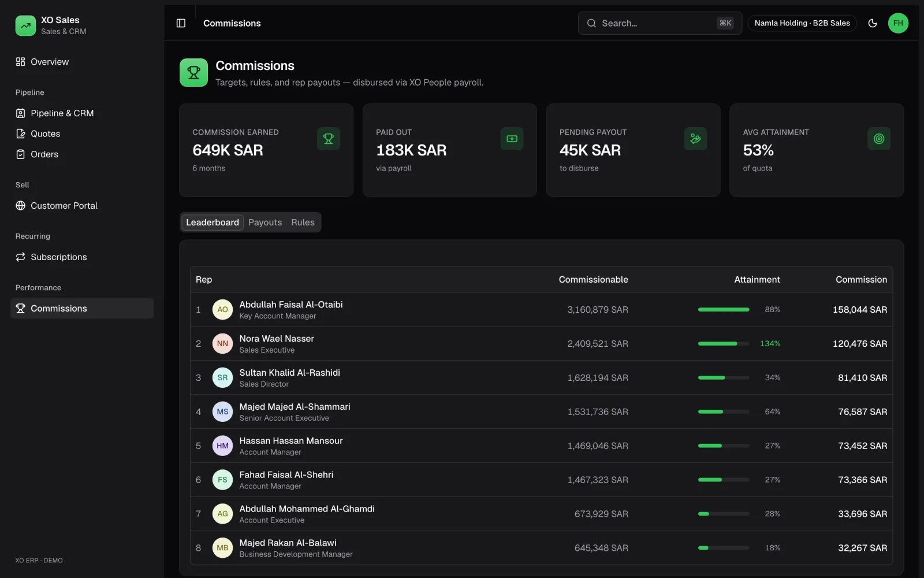Click the Avg Attainment target icon
The height and width of the screenshot is (578, 924).
coord(879,139)
